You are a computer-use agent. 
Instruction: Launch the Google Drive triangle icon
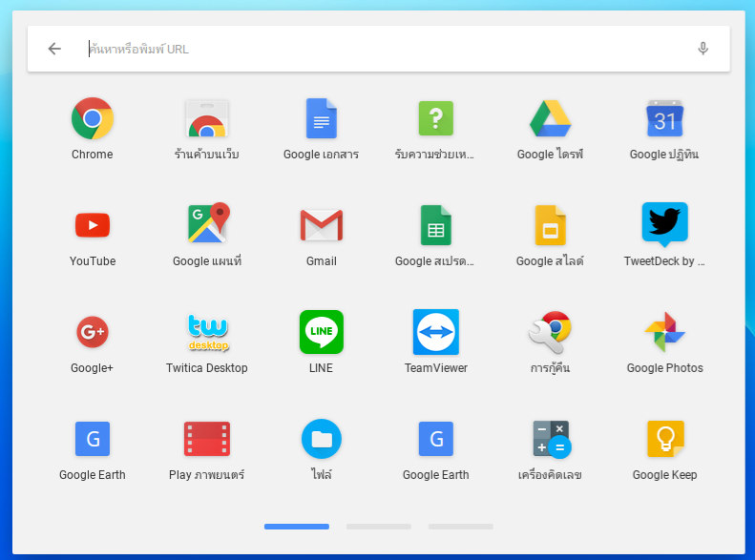click(550, 118)
